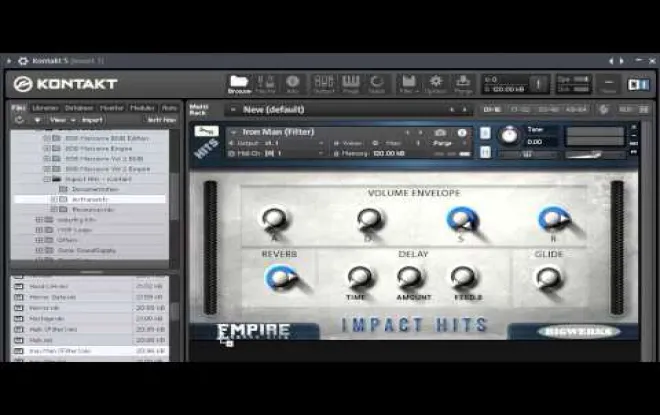Switch to the Libraries tab
The width and height of the screenshot is (660, 415).
click(x=45, y=108)
